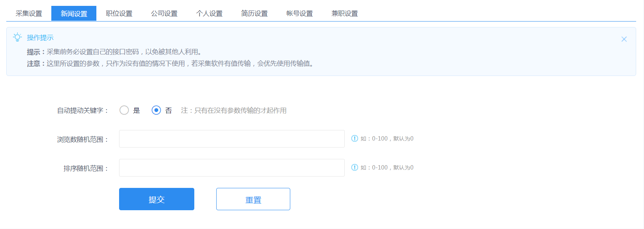Click the 注意 line about 传输值

(x=171, y=63)
